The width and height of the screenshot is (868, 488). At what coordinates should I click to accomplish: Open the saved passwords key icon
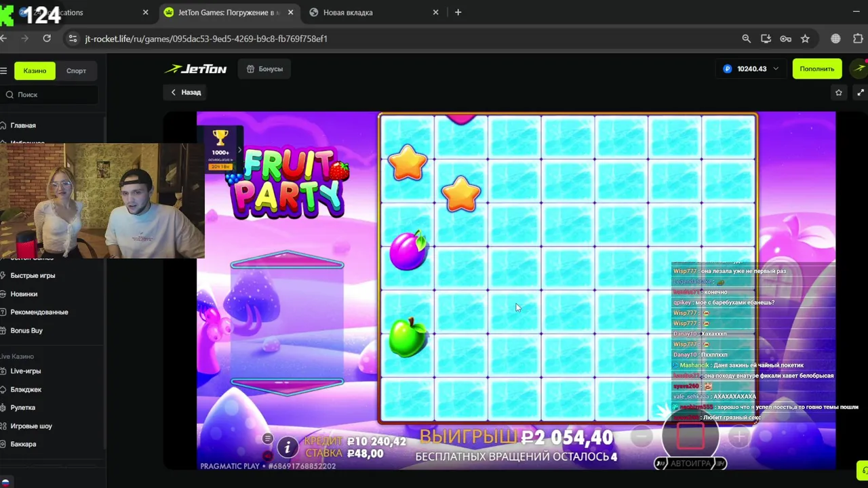tap(785, 39)
